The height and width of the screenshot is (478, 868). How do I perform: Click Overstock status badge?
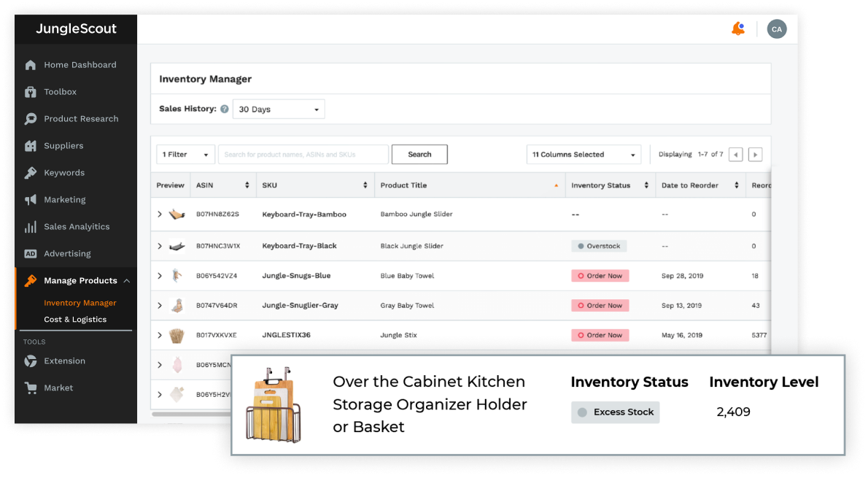[x=599, y=246]
